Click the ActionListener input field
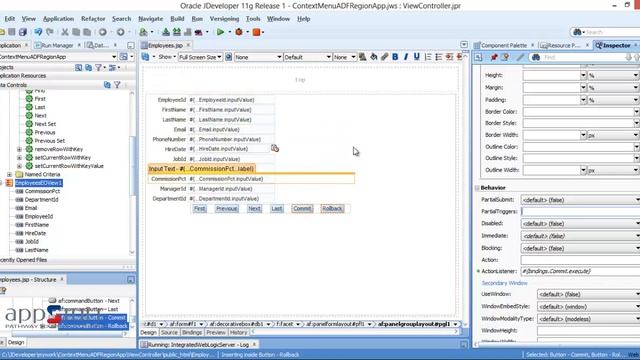Viewport: 640px width, 360px height. pos(580,271)
